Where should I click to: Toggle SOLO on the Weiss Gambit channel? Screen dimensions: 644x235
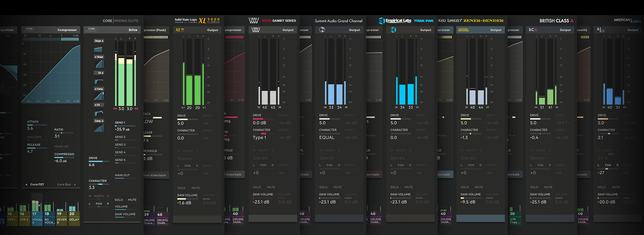click(257, 187)
